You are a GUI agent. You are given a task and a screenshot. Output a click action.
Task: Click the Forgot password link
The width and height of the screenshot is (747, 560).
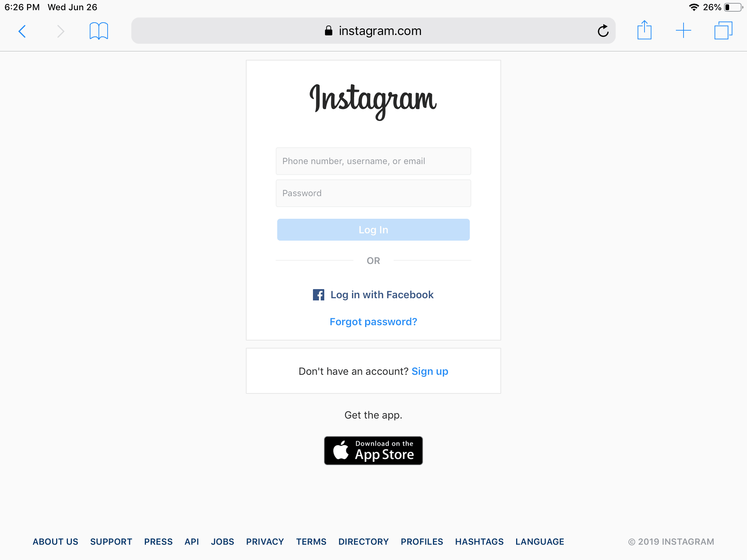click(373, 321)
